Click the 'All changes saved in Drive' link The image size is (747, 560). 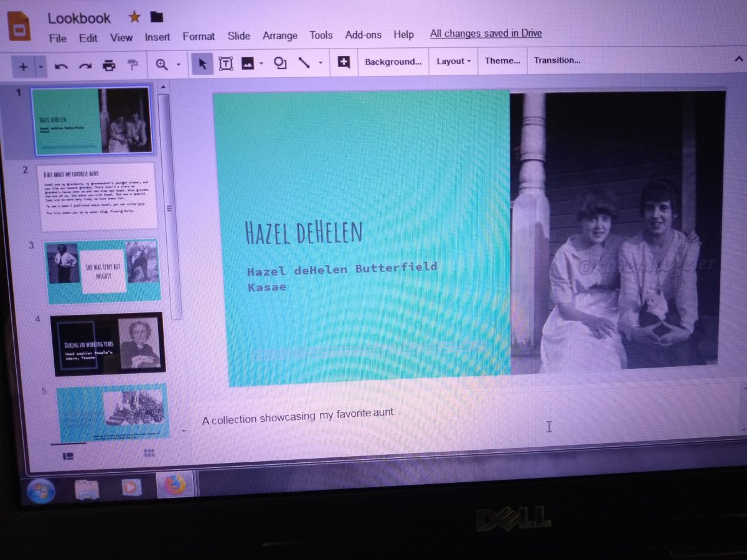tap(486, 34)
